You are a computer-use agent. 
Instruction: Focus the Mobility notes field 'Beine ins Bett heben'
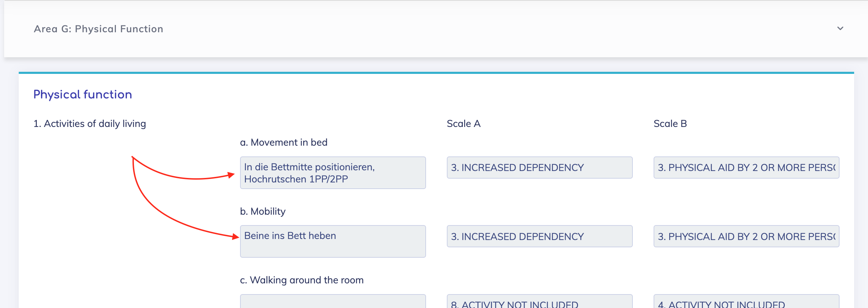tap(333, 241)
